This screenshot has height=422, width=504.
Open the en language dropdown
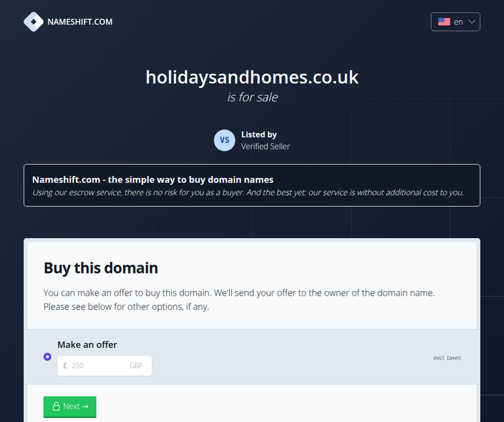[456, 22]
